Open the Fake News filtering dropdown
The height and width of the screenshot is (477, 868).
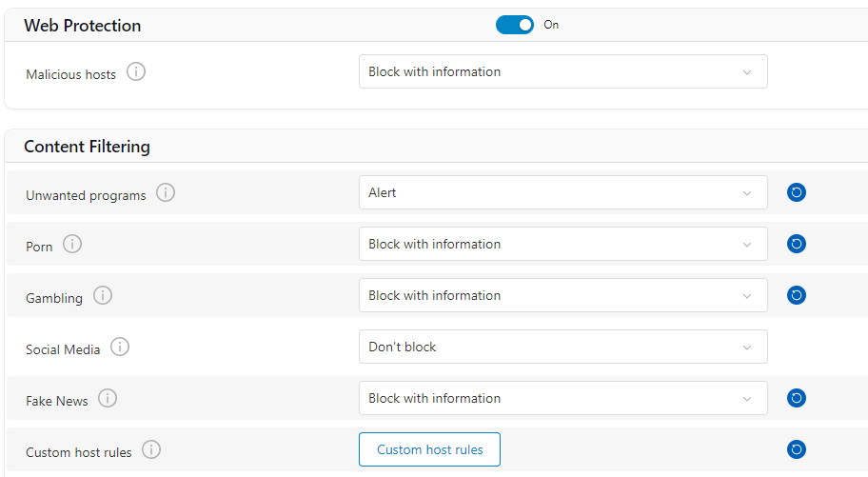point(563,398)
